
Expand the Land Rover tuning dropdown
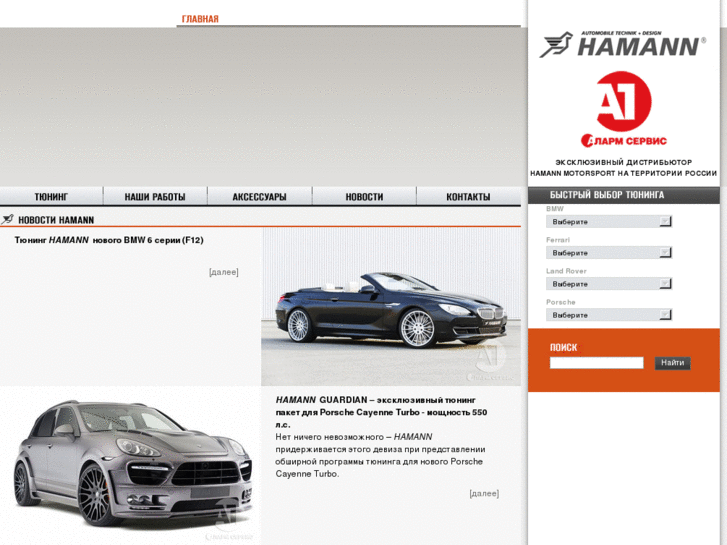click(x=609, y=284)
